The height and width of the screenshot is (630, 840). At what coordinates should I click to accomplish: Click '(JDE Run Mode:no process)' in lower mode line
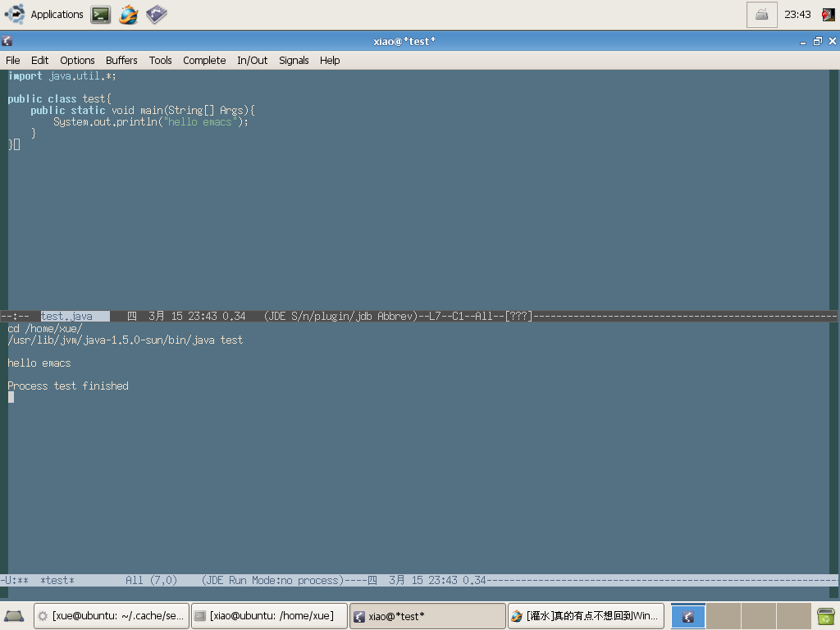pyautogui.click(x=272, y=580)
